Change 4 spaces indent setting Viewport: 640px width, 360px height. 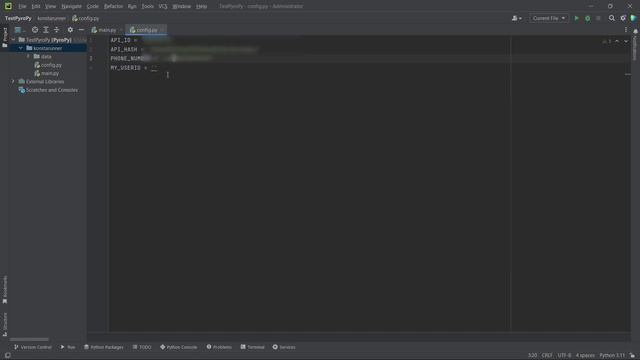tap(585, 356)
